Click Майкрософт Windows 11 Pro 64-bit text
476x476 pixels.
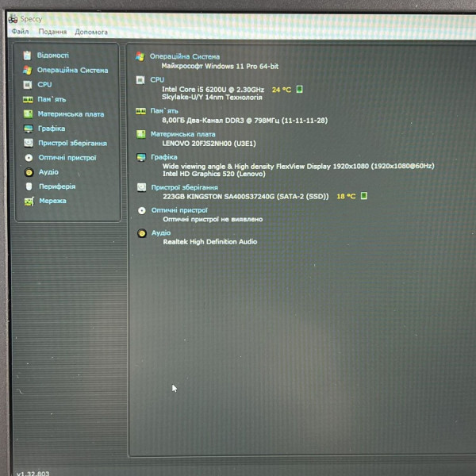point(220,66)
